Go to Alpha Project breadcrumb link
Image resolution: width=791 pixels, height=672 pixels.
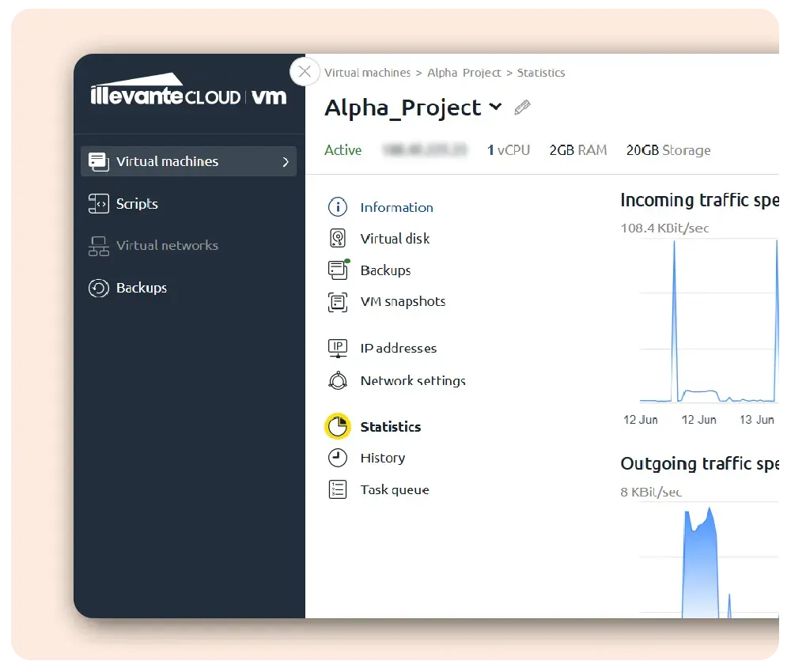[464, 73]
